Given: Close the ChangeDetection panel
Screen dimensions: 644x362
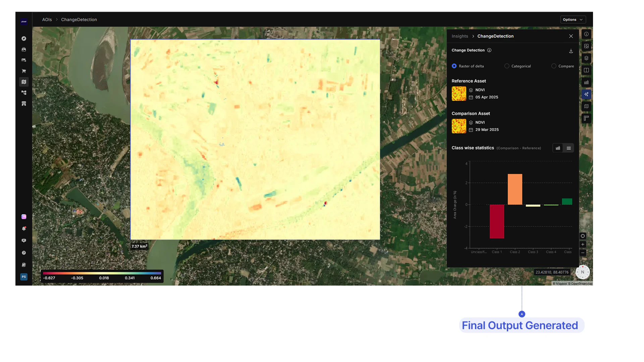Looking at the screenshot, I should 571,36.
